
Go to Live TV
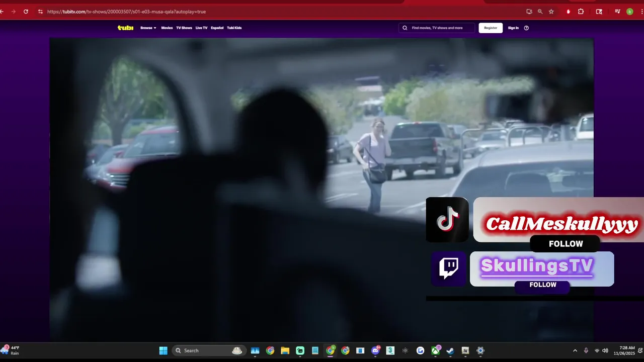pyautogui.click(x=201, y=28)
